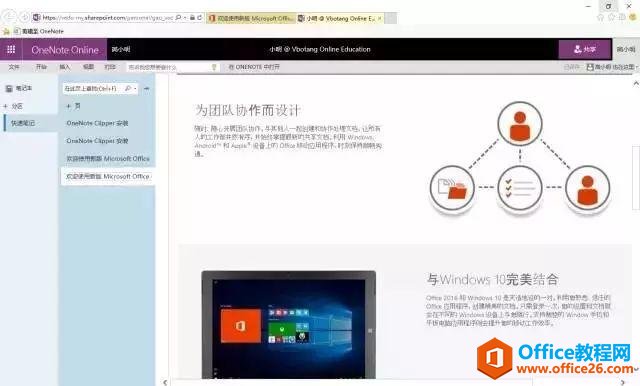Add a new section with + 分区
640x386 pixels.
coord(13,106)
